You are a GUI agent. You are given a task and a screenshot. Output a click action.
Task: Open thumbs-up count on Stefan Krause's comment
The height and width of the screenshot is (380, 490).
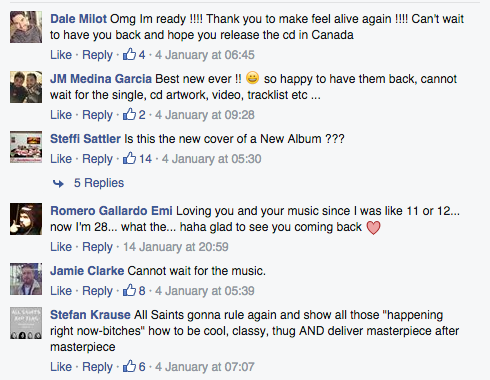(134, 366)
